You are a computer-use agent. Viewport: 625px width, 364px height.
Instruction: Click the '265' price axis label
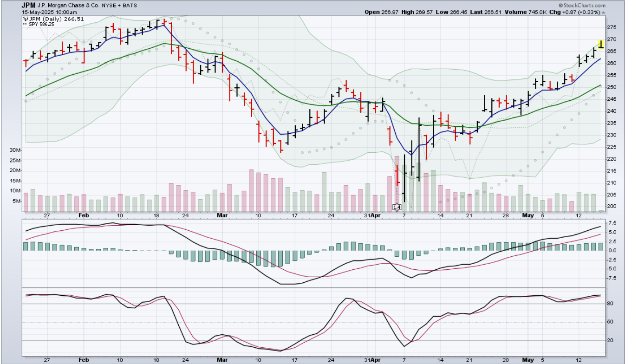click(x=612, y=52)
